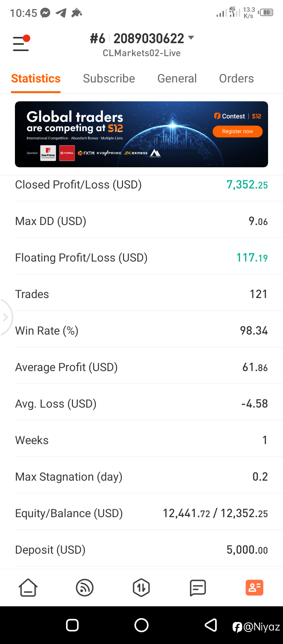
Task: Tap the Global traders competition banner
Action: pyautogui.click(x=141, y=134)
